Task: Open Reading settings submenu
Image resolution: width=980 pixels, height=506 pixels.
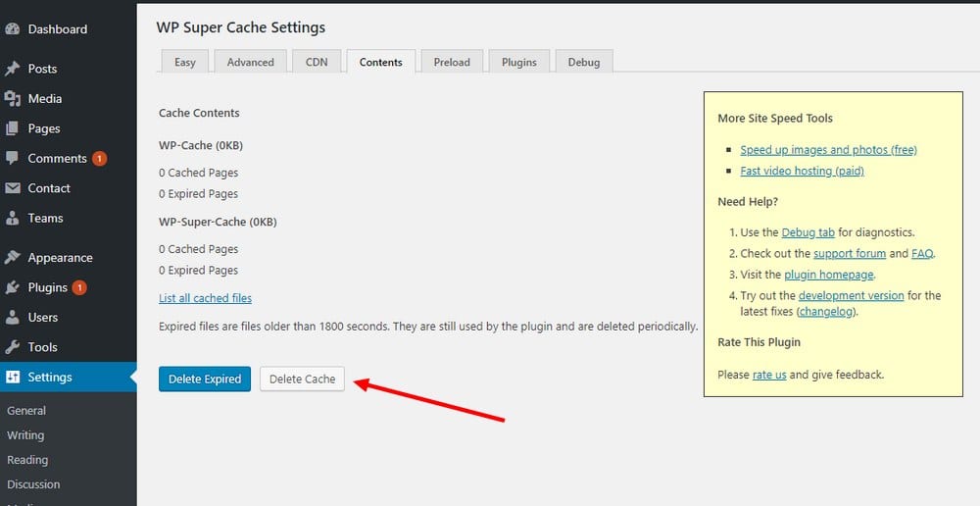Action: [x=27, y=460]
